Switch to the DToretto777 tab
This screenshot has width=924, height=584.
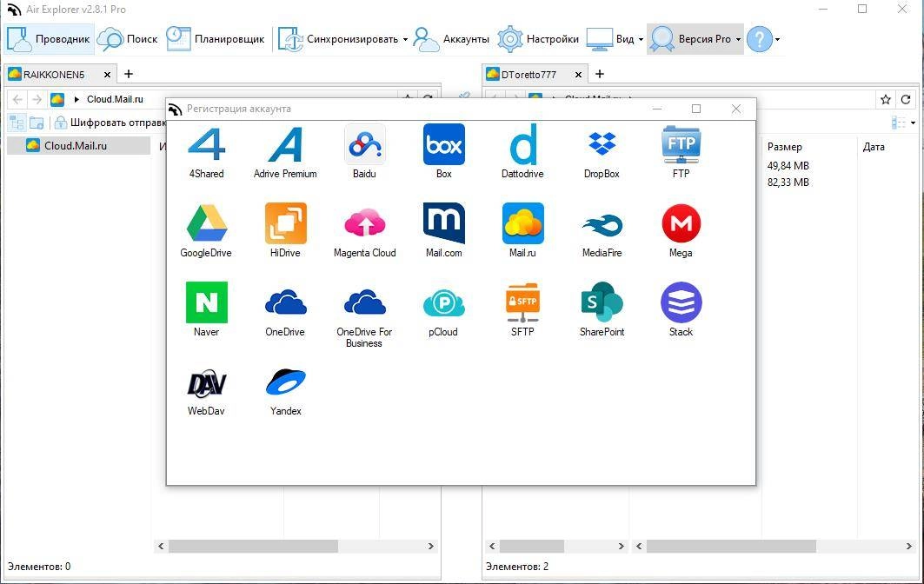528,74
